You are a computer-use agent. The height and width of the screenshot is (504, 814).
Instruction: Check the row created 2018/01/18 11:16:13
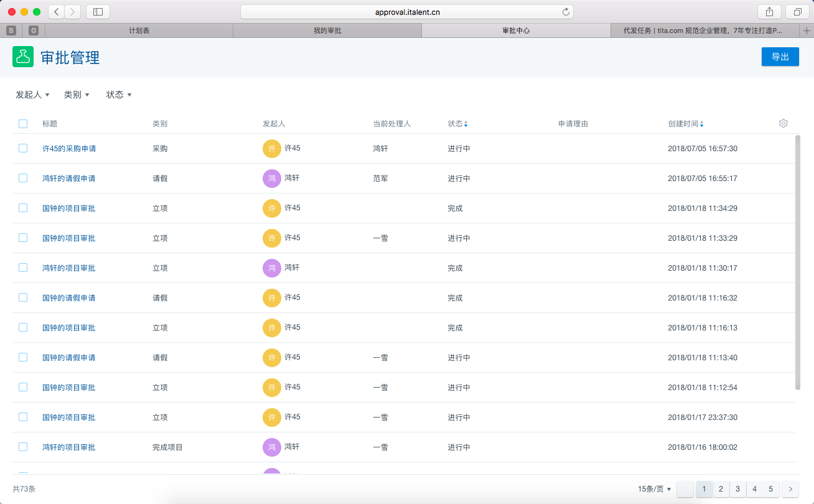pos(23,327)
